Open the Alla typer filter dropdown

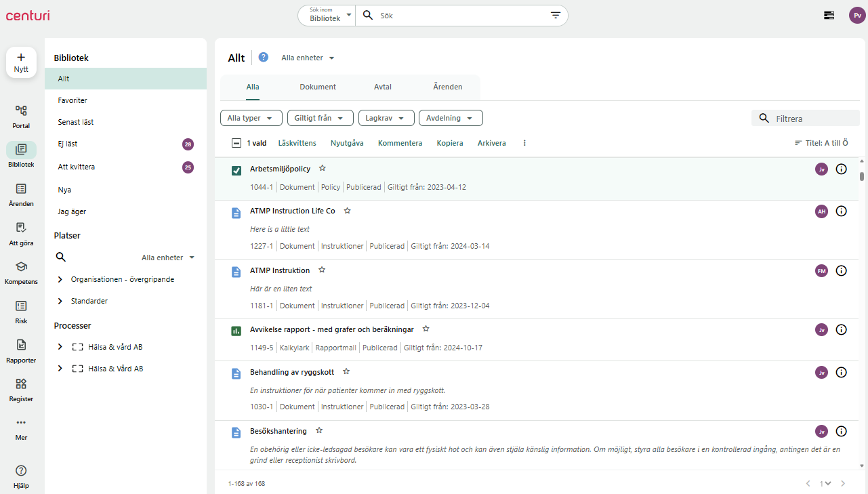click(251, 118)
